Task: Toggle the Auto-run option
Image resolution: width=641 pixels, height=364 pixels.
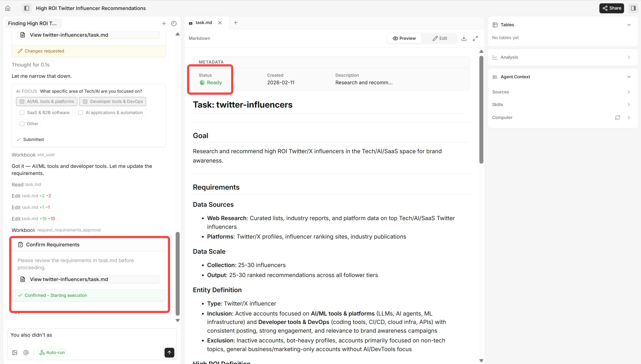Action: [x=52, y=352]
